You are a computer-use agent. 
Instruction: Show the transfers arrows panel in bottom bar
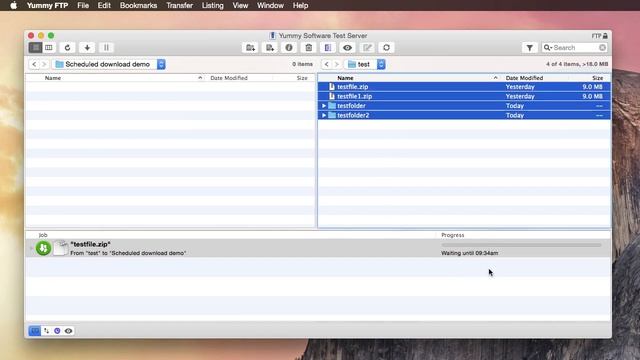pos(47,331)
